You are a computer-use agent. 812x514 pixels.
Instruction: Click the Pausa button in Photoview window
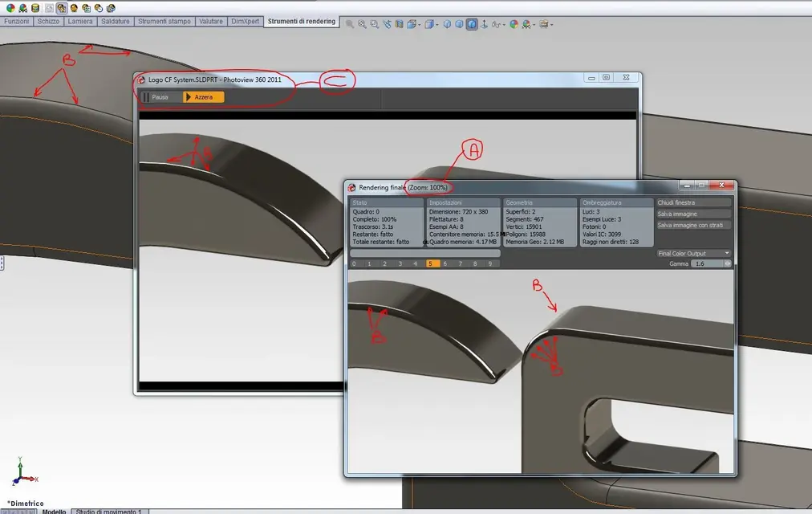coord(160,97)
